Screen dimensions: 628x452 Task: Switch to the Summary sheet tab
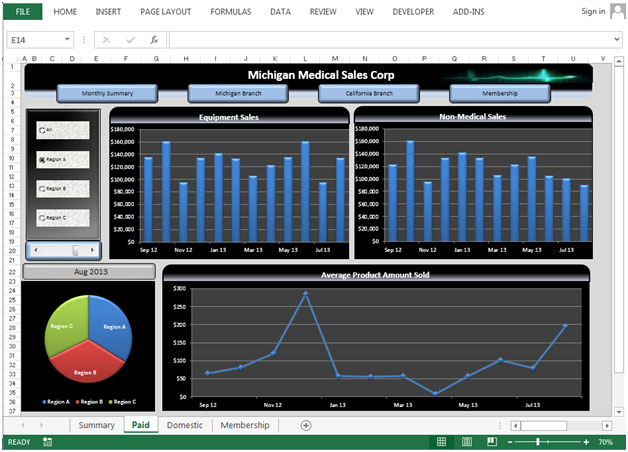(x=97, y=425)
